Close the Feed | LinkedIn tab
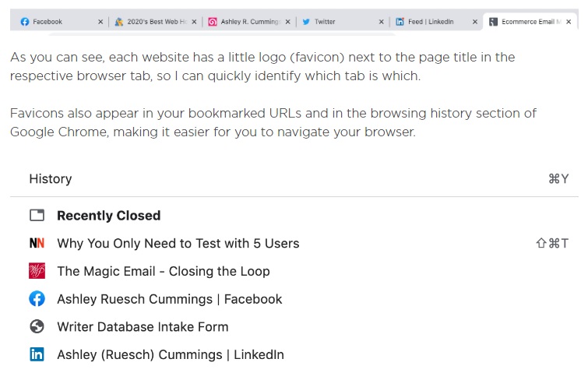Image resolution: width=588 pixels, height=373 pixels. tap(475, 22)
